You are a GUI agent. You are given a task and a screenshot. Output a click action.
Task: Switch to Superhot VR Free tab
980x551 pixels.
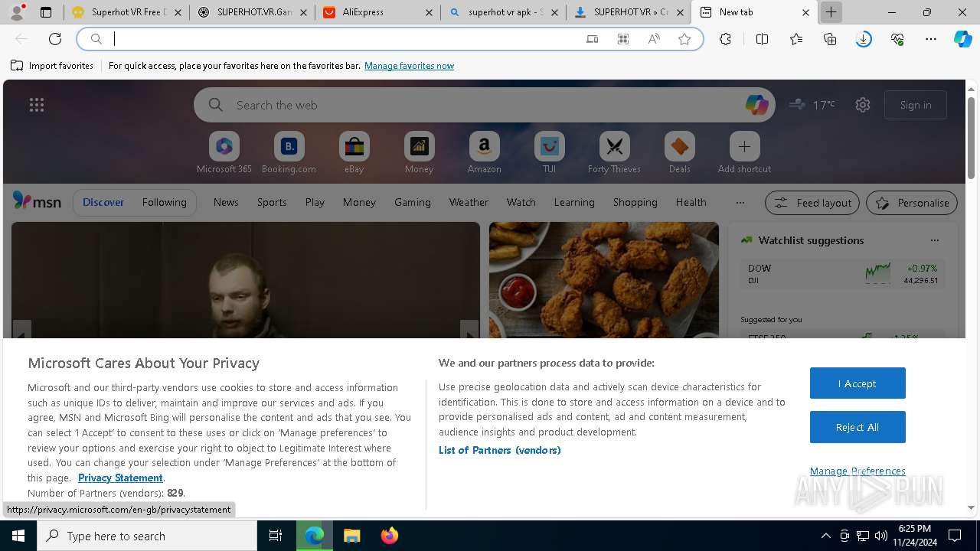(126, 12)
